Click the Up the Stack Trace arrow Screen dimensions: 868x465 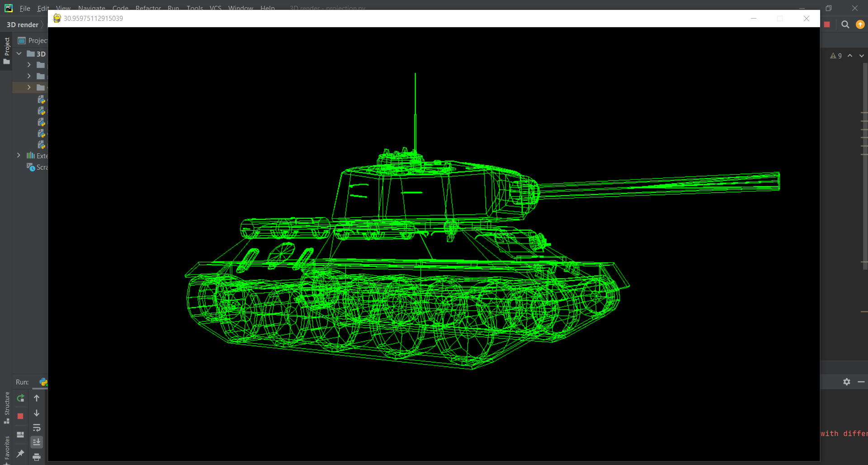pos(37,399)
